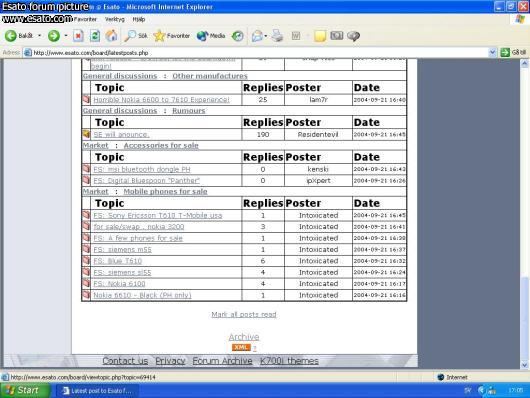Screen dimensions: 530x398
Task: Open Horrible Nokia 6600 to 7610 Experience topic
Action: 162,99
